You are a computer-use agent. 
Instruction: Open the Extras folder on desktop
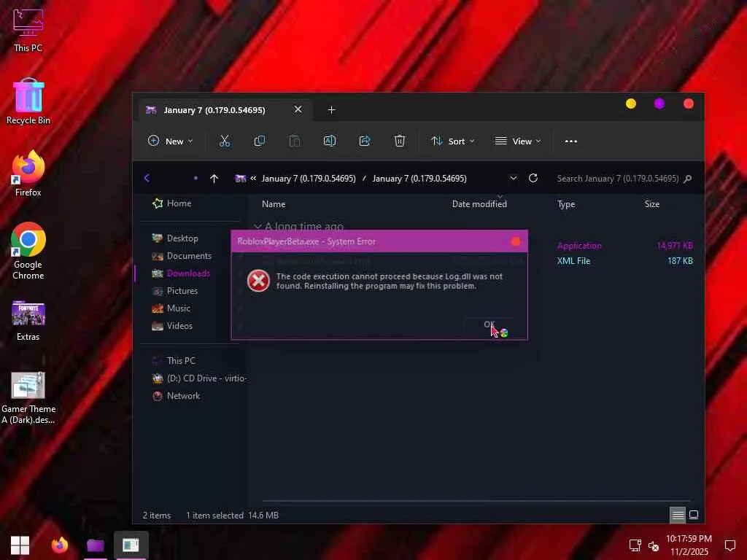(28, 321)
